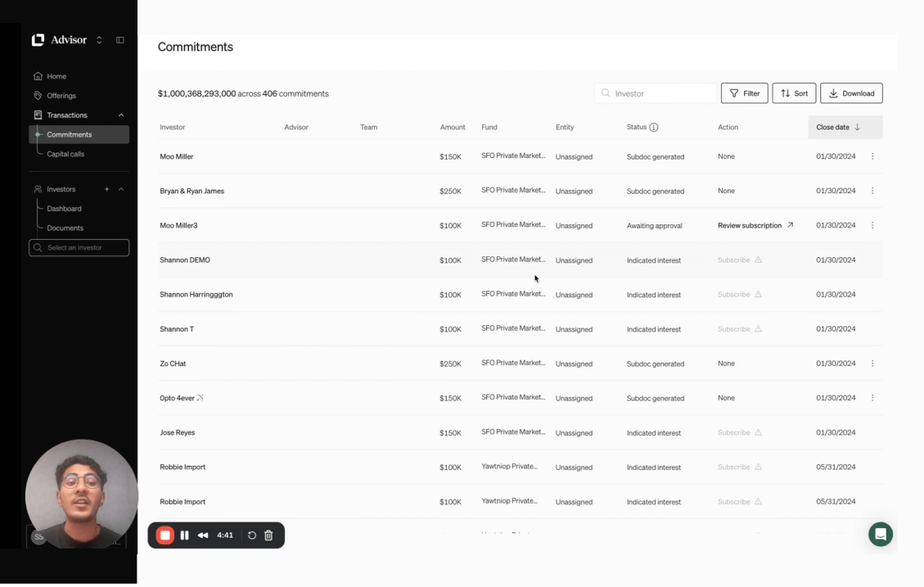Collapse the Investors section chevron
This screenshot has height=587, width=924.
[121, 189]
